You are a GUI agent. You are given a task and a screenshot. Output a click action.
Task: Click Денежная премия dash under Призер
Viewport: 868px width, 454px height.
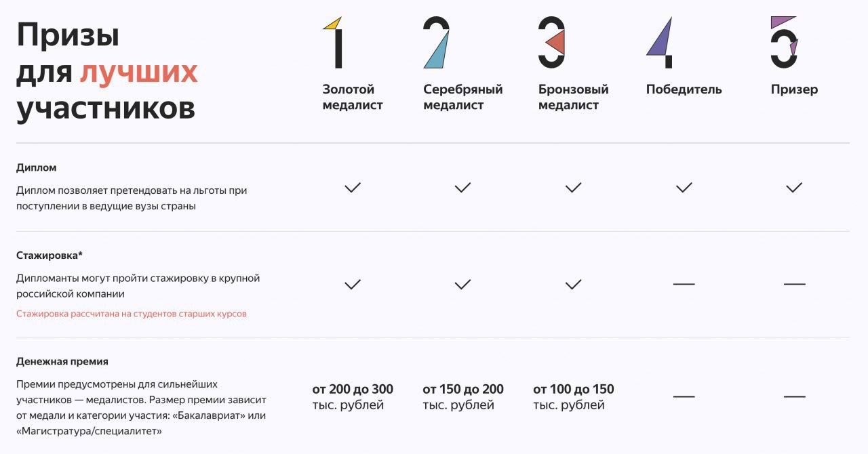(x=794, y=396)
